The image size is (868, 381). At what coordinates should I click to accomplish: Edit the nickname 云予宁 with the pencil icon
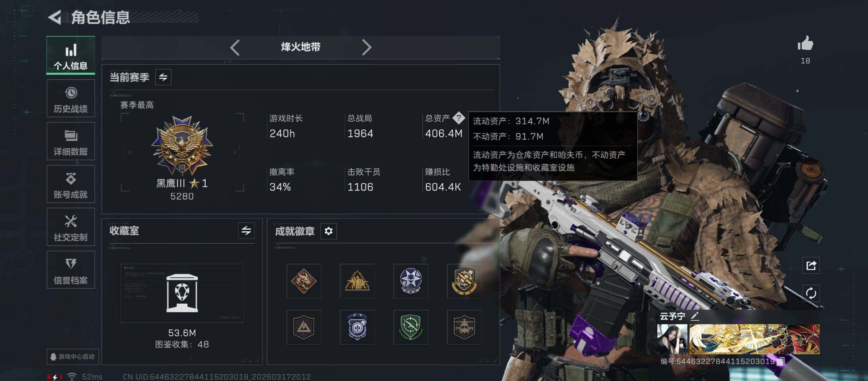point(695,316)
